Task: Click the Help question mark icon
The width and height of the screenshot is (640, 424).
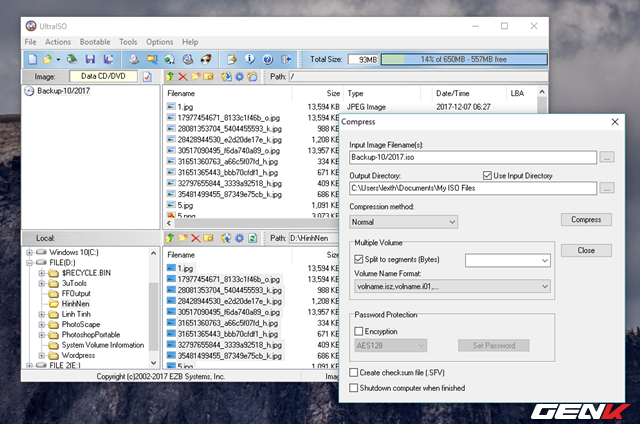Action: pyautogui.click(x=268, y=60)
